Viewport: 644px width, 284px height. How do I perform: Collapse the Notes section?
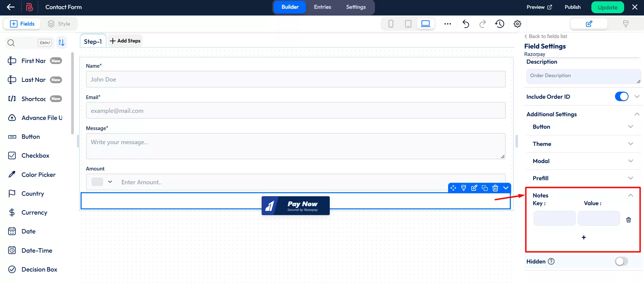tap(631, 195)
